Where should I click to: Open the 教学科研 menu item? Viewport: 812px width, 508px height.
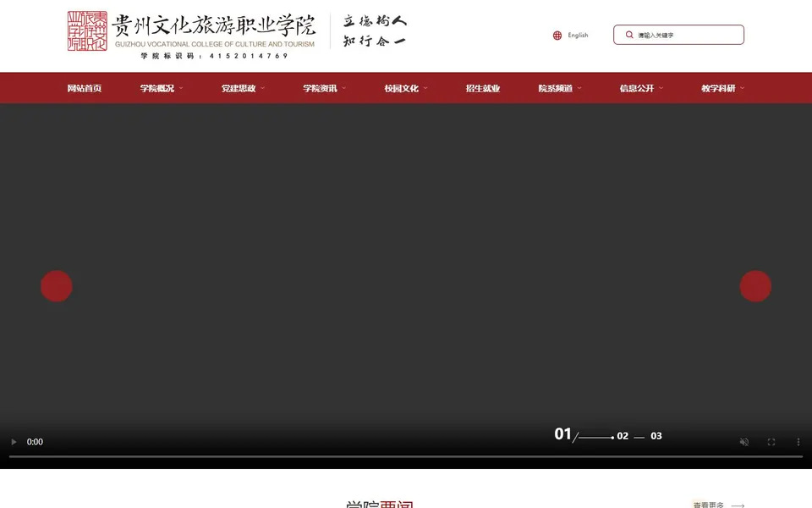718,88
